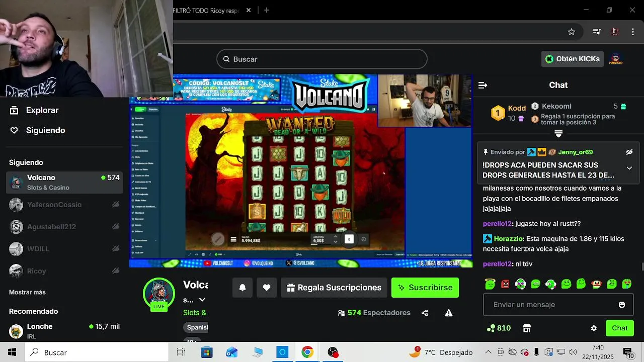Viewport: 644px width, 362px height.
Task: Toggle the notification bell for Volcano
Action: click(243, 288)
